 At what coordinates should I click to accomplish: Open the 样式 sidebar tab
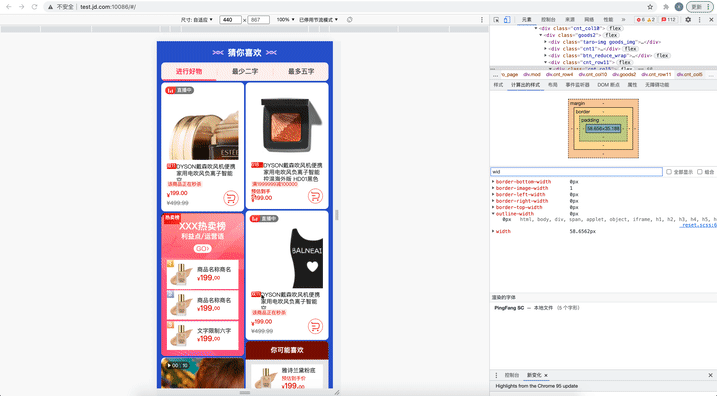[498, 85]
